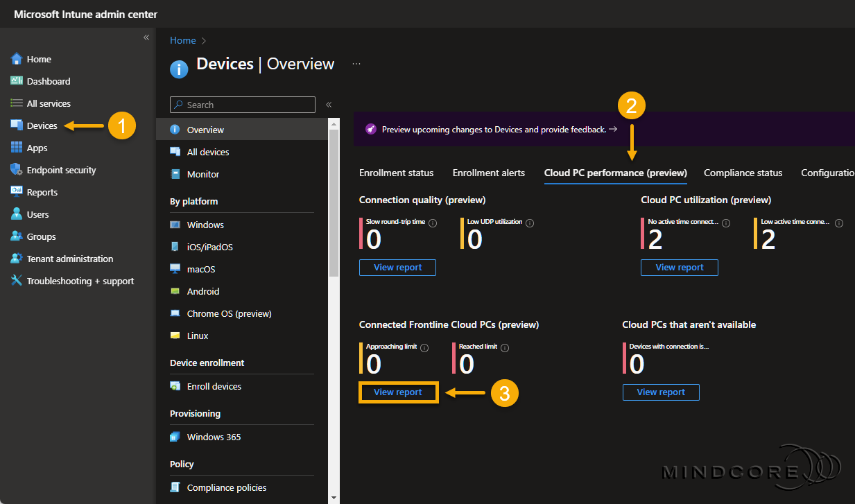Open the Compliance status tab
This screenshot has width=855, height=504.
click(743, 173)
